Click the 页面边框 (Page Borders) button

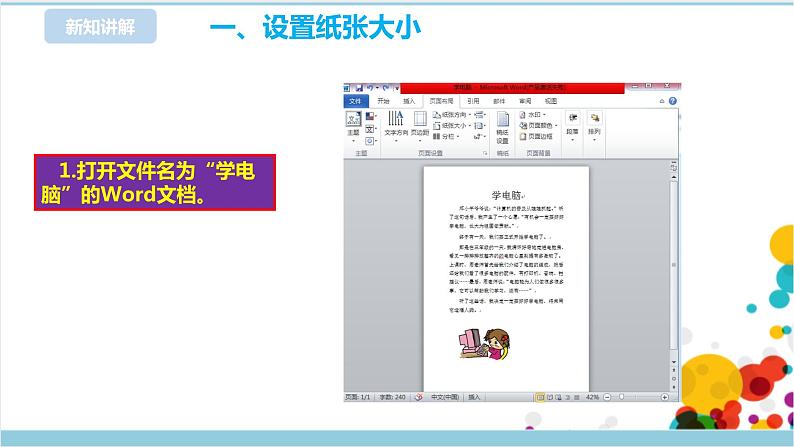[x=536, y=137]
